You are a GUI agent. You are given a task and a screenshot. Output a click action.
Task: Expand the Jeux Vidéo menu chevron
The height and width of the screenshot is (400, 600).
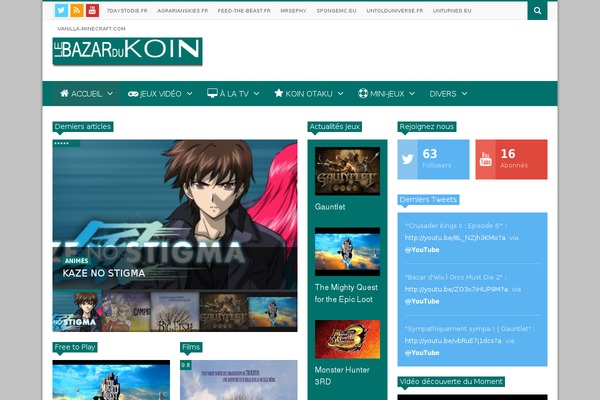189,94
